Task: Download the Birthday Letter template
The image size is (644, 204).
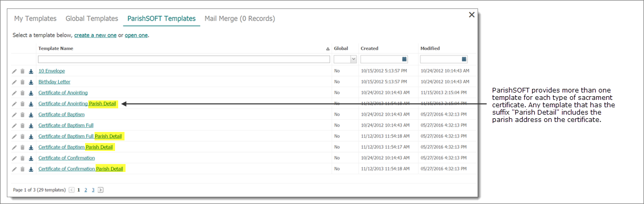Action: click(30, 82)
